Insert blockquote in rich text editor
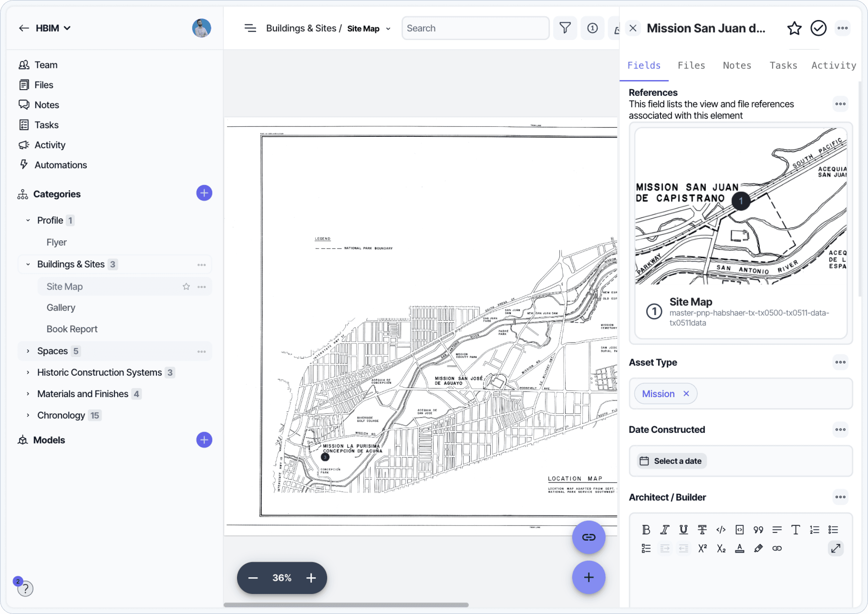 758,530
